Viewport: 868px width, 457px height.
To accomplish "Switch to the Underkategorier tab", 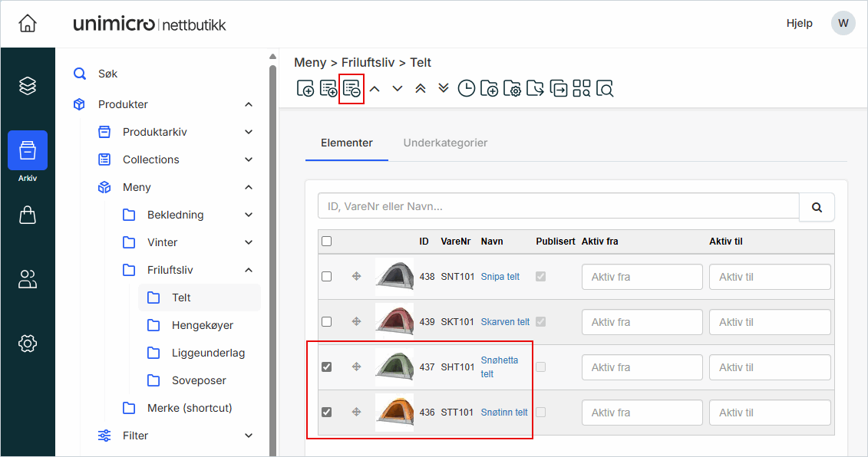I will (445, 143).
